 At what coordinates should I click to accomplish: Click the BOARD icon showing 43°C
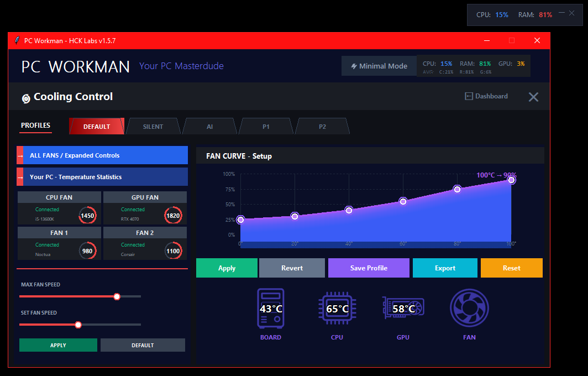pos(271,308)
